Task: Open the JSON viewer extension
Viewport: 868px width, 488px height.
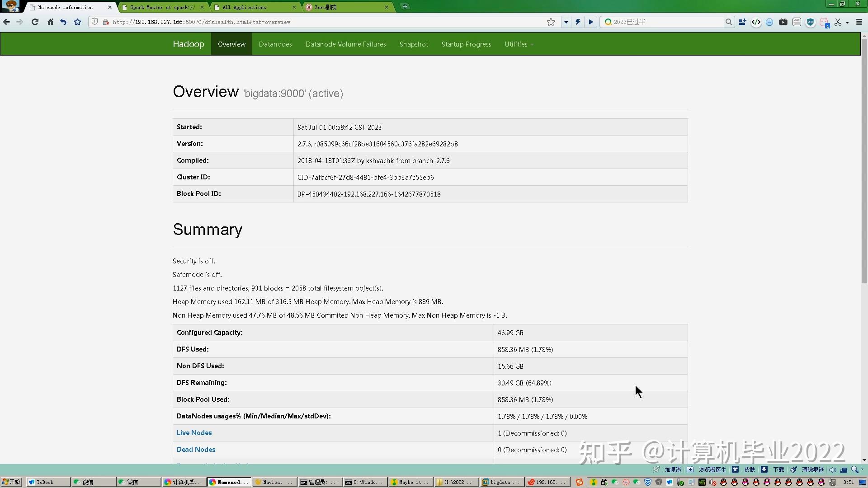Action: 797,22
